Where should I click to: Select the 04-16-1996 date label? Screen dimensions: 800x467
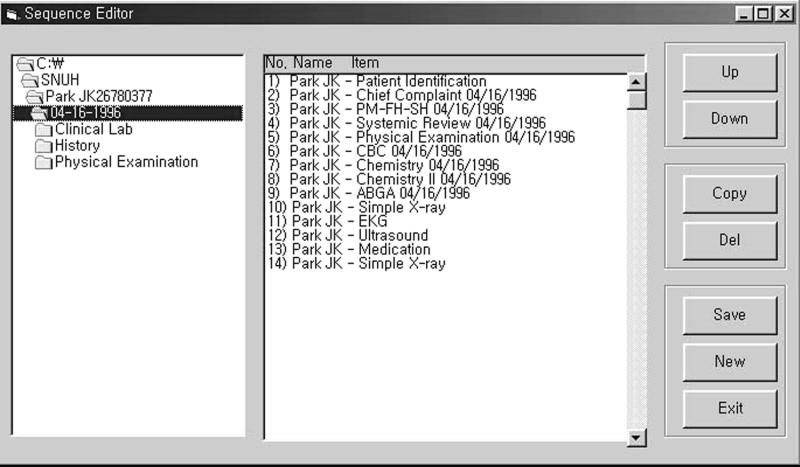pyautogui.click(x=86, y=113)
